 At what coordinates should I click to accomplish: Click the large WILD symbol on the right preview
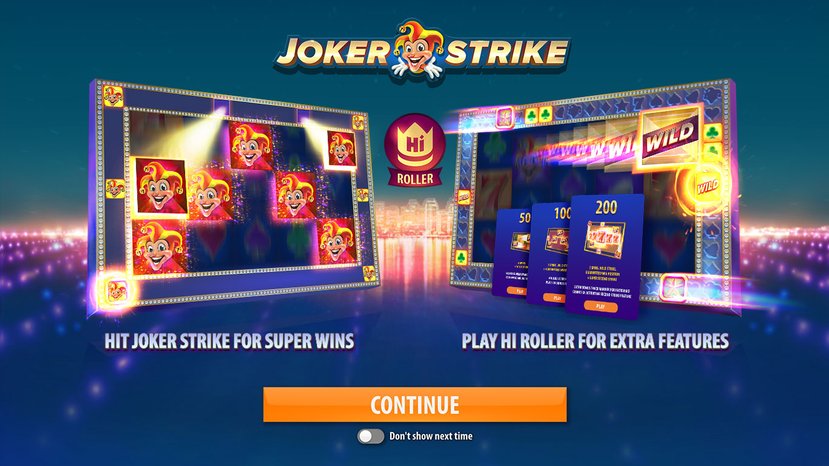tap(670, 136)
